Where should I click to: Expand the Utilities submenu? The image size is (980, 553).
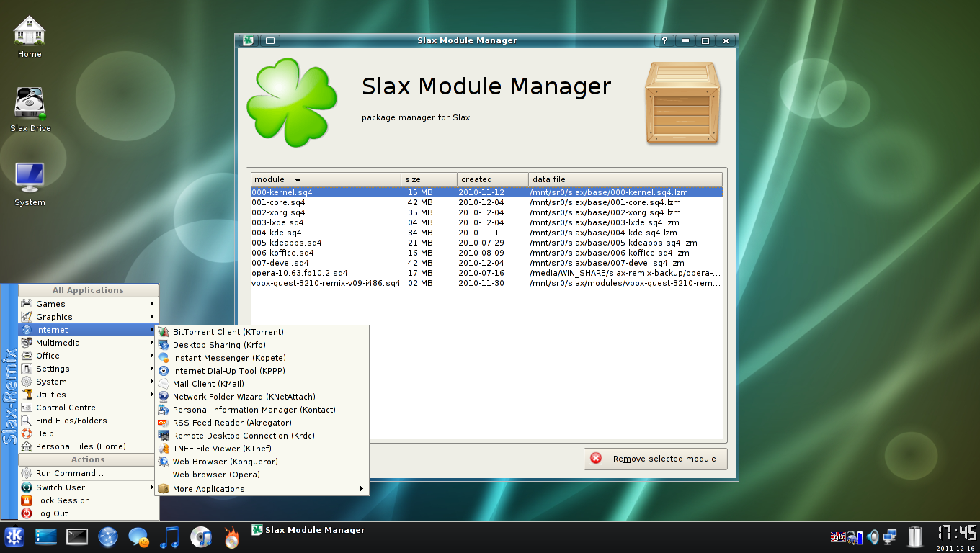click(x=88, y=395)
